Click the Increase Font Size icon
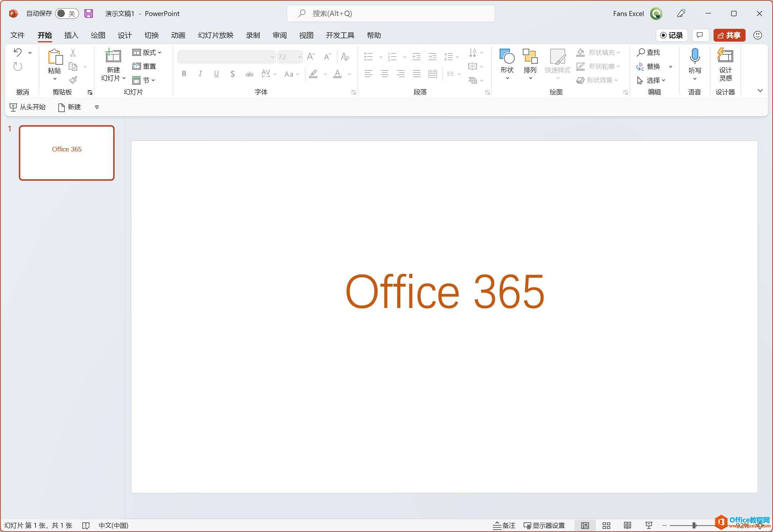 click(311, 57)
